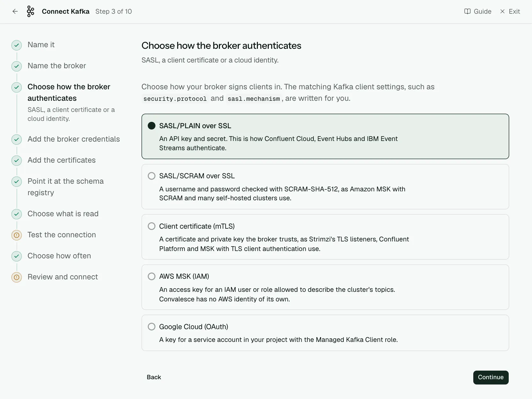Open the Add the certificates step
This screenshot has width=532, height=399.
tap(62, 160)
